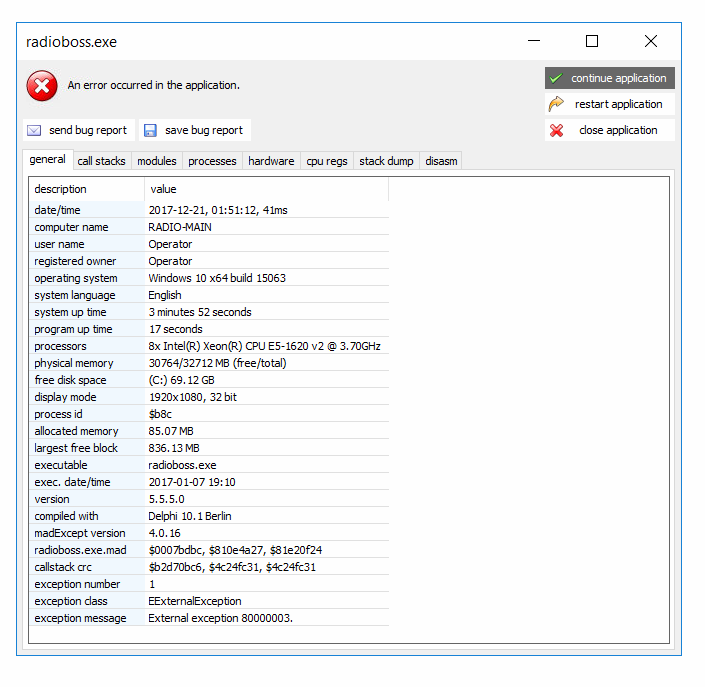Click the envelope icon for send bug report
Screen dimensions: 705x687
[x=34, y=130]
